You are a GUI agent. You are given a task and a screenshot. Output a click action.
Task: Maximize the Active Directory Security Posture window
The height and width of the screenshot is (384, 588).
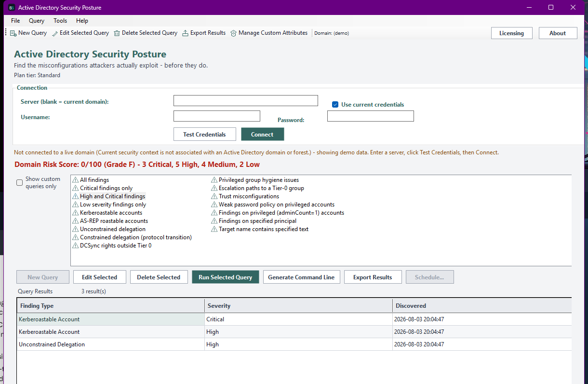click(551, 7)
